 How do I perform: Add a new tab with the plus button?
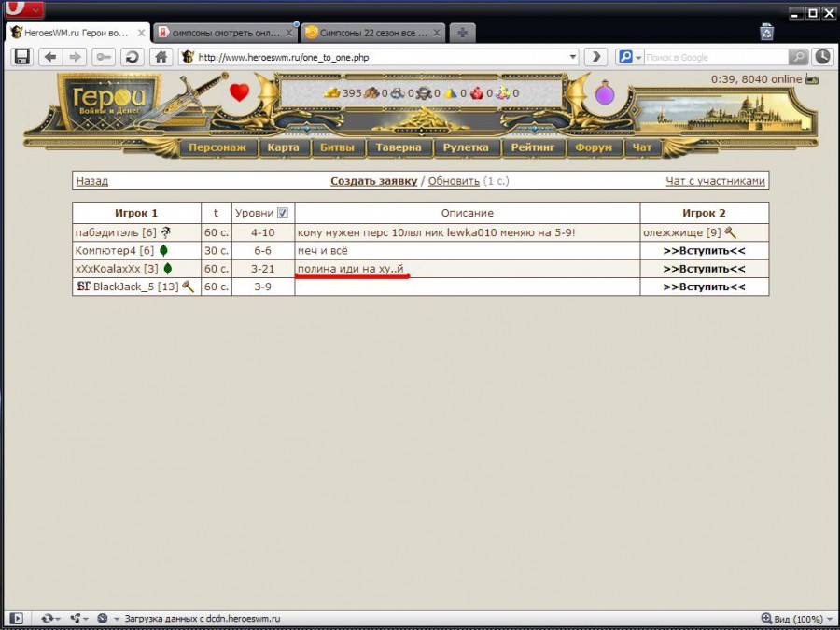click(462, 33)
